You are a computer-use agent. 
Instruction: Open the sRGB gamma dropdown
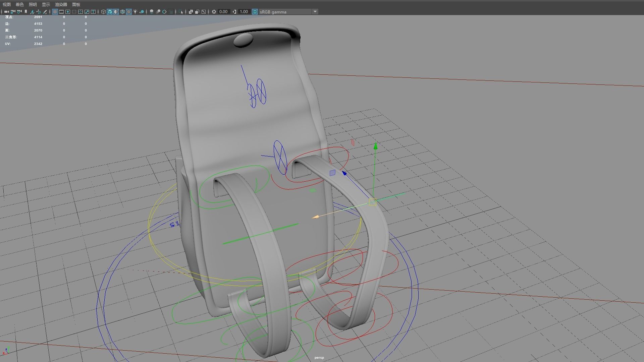315,12
